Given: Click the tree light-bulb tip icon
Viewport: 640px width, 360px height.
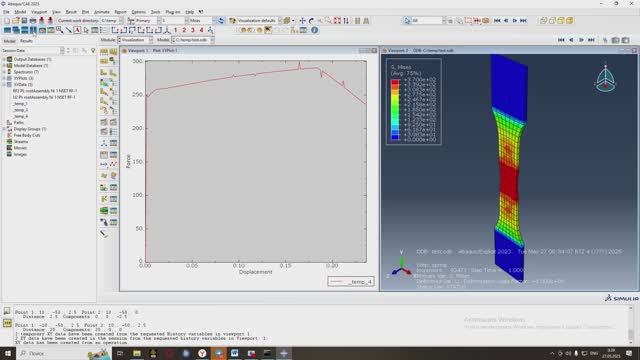Looking at the screenshot, I should [x=93, y=51].
